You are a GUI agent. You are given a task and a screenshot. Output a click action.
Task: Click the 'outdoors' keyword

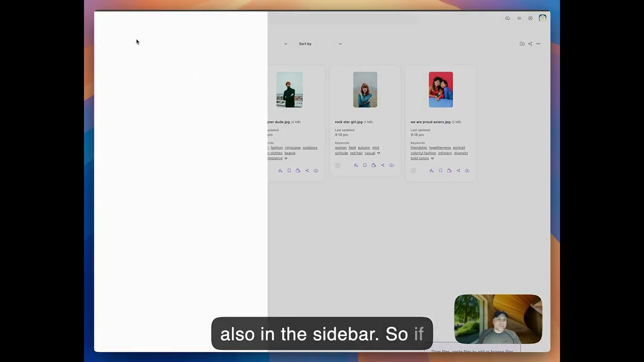(310, 148)
